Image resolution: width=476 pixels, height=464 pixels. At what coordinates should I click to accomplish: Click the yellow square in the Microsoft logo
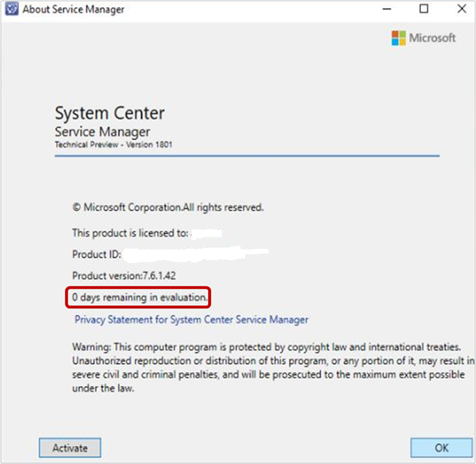[x=402, y=42]
